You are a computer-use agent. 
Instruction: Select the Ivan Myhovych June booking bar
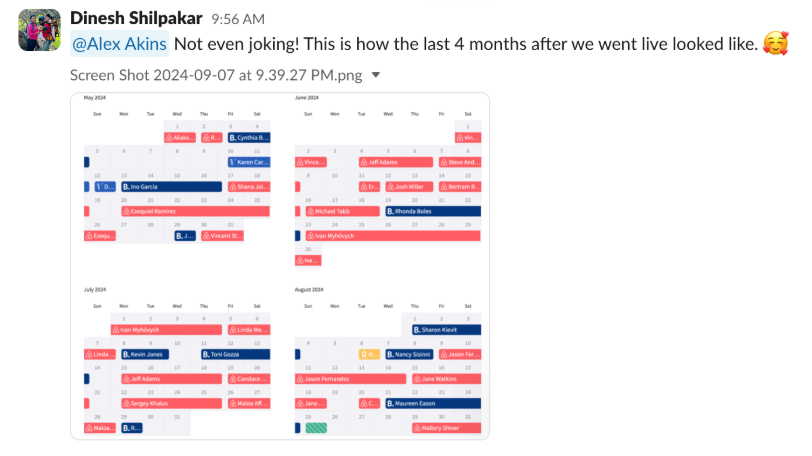tap(393, 236)
